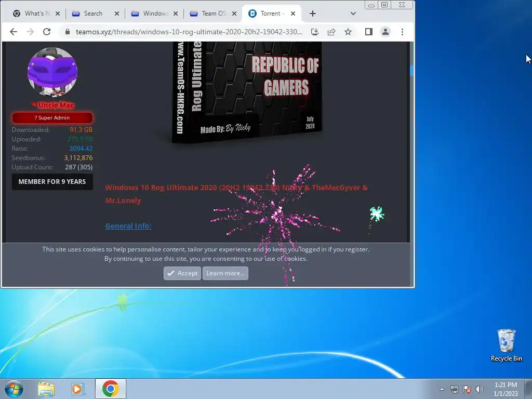Click the install page icon in address bar
Viewport: 532px width, 399px height.
coord(314,32)
